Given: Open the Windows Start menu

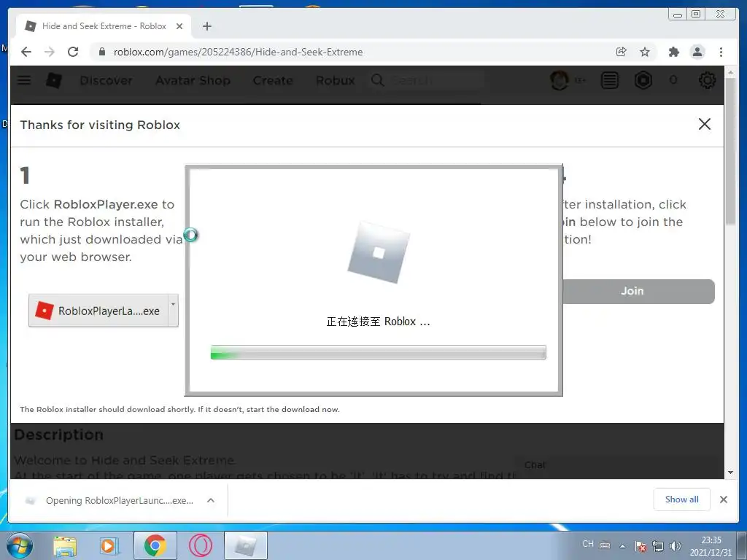Looking at the screenshot, I should (x=18, y=545).
